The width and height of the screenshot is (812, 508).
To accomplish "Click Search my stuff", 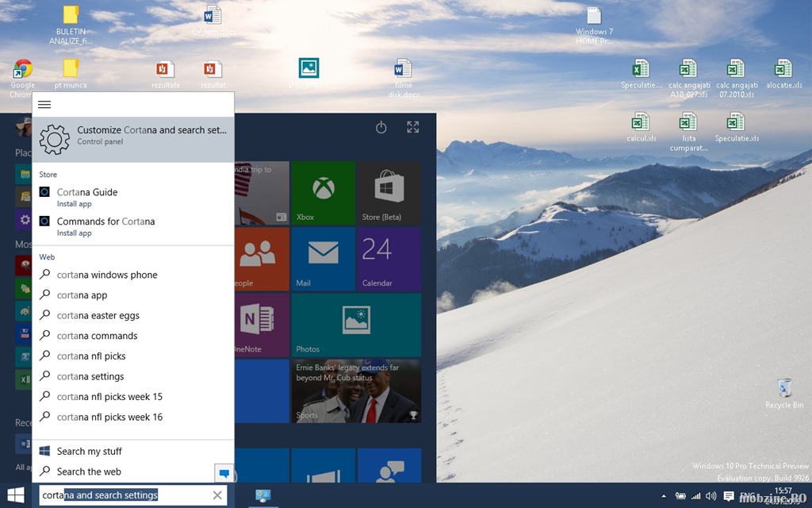I will pyautogui.click(x=89, y=451).
